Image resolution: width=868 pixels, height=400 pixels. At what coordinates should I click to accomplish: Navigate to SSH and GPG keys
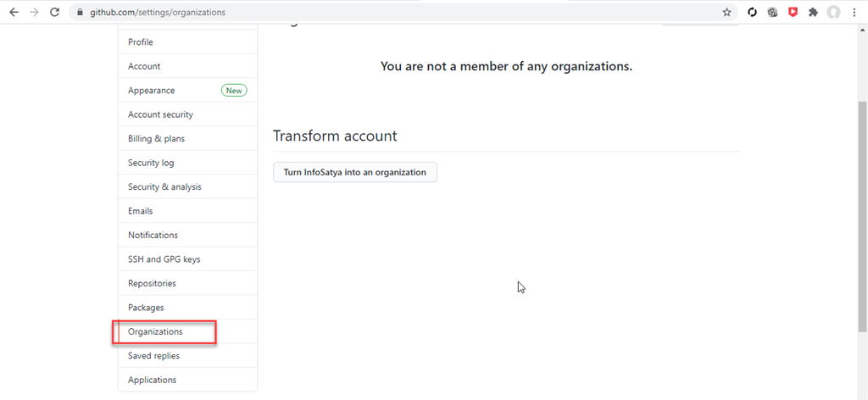pos(164,259)
